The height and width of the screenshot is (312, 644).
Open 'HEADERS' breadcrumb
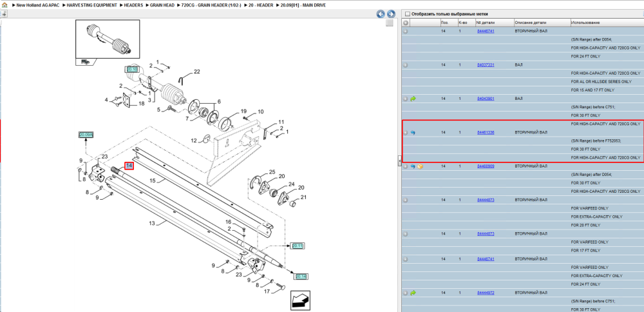(134, 5)
